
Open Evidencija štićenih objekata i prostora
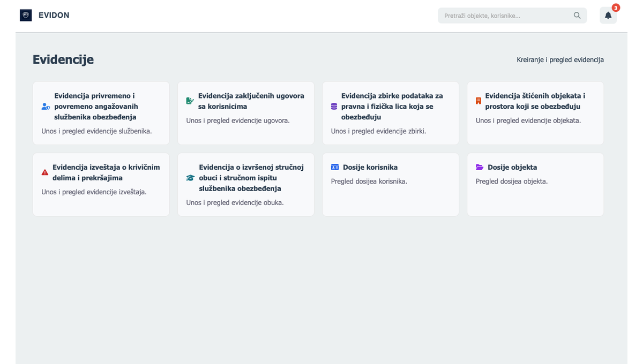[535, 101]
